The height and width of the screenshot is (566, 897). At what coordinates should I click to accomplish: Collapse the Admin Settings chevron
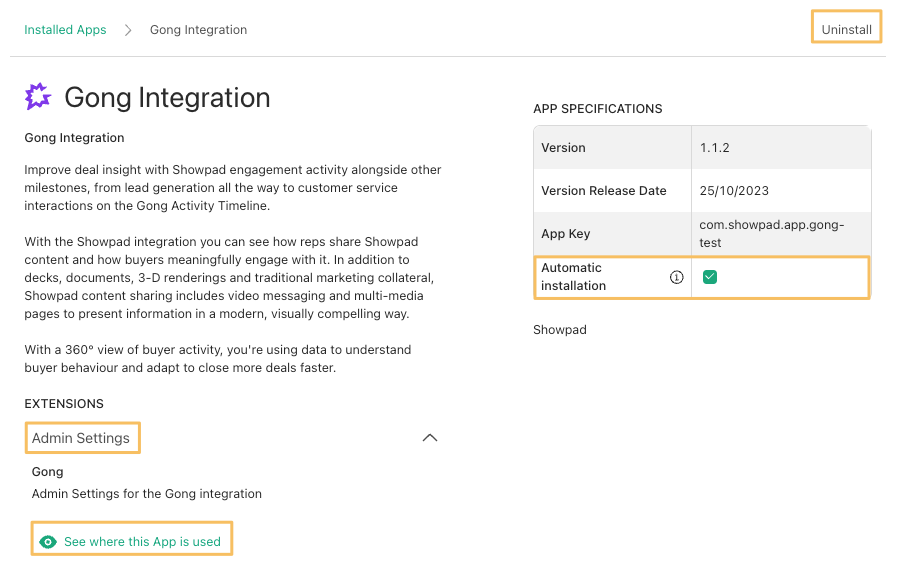430,438
